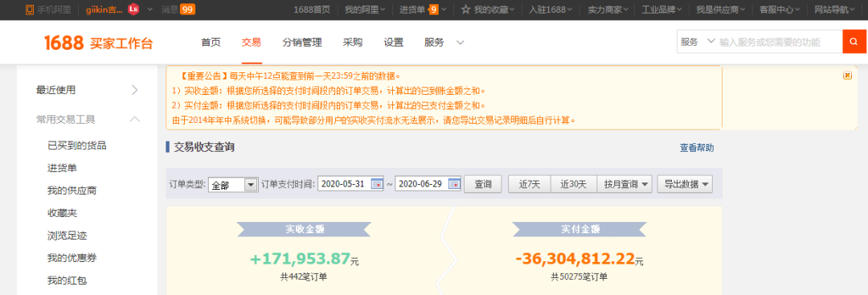Image resolution: width=868 pixels, height=295 pixels.
Task: Click the star icon beside 我的收藏
Action: [x=465, y=10]
